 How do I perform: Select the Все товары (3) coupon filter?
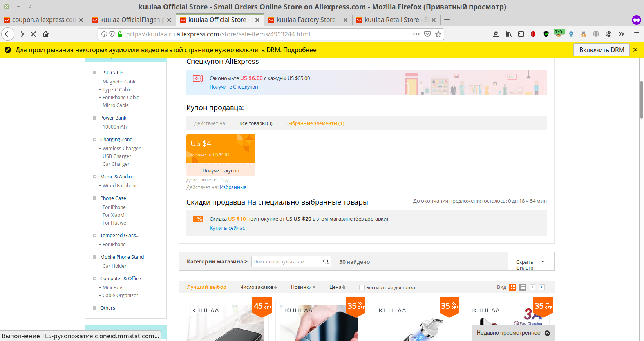pos(256,123)
